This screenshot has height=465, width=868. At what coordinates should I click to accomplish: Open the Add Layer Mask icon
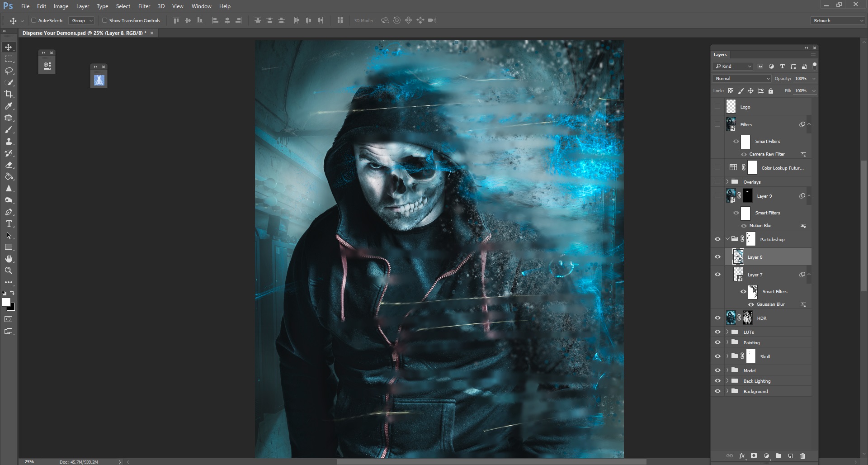[754, 456]
